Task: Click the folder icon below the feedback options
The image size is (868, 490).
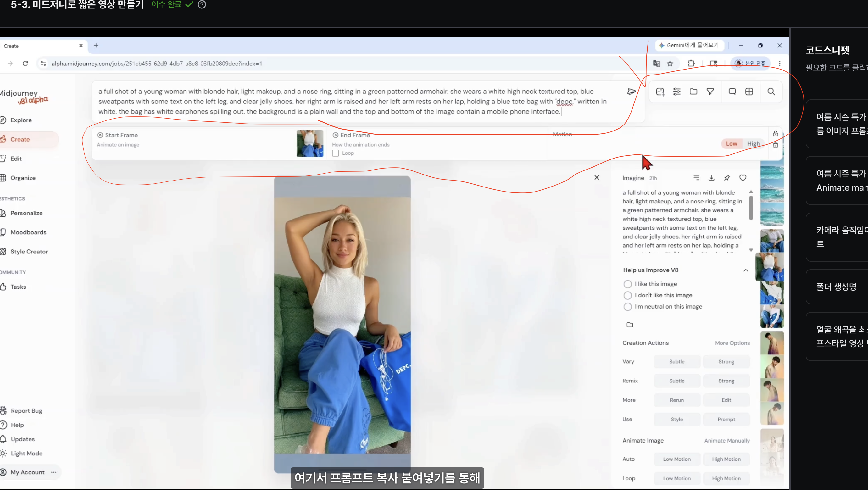Action: pos(630,325)
